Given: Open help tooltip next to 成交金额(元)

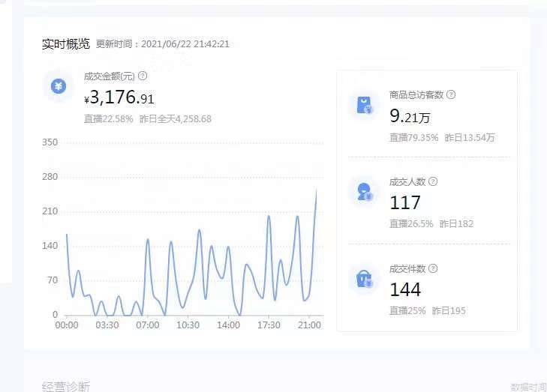Looking at the screenshot, I should pos(143,76).
